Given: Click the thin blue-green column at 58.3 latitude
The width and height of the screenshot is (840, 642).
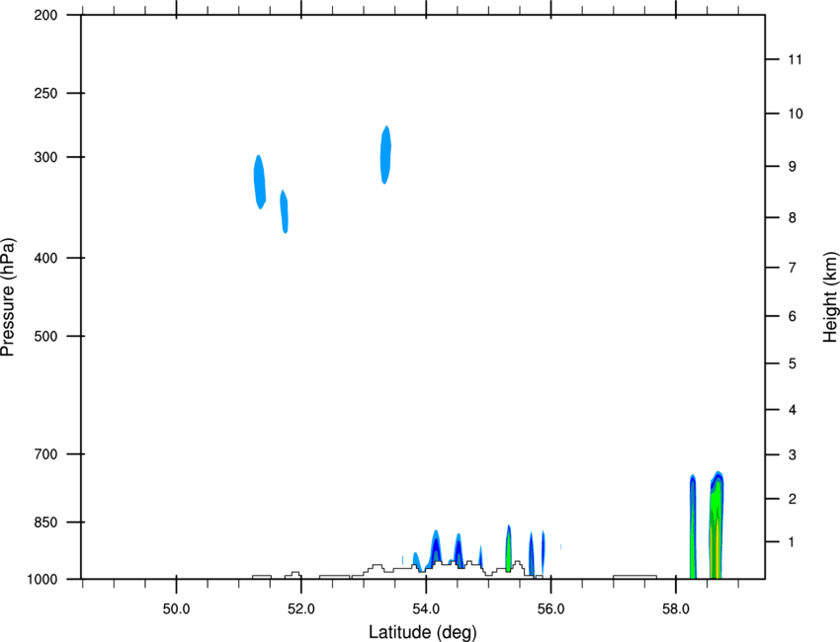Looking at the screenshot, I should 693,526.
